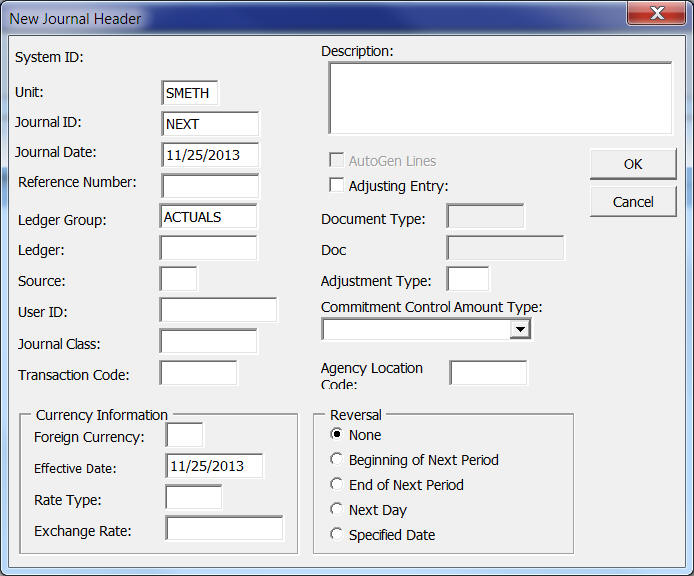Select Specified Date reversal option

point(336,535)
